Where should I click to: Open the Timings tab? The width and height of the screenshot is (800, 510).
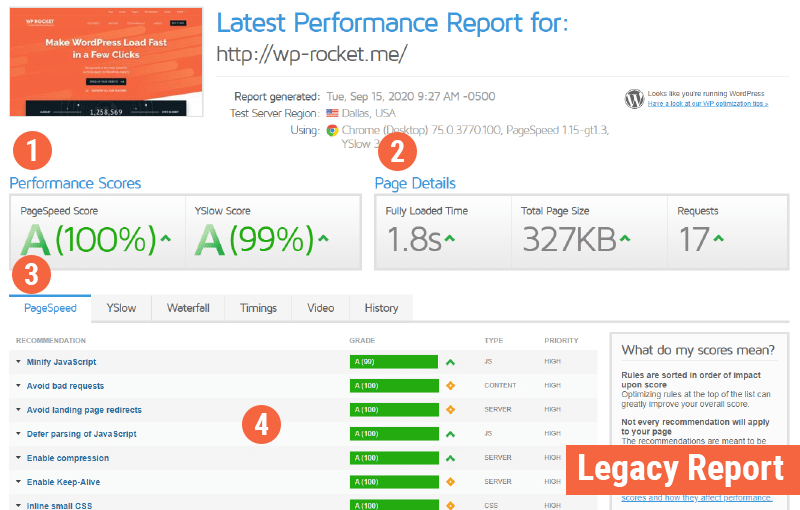258,308
